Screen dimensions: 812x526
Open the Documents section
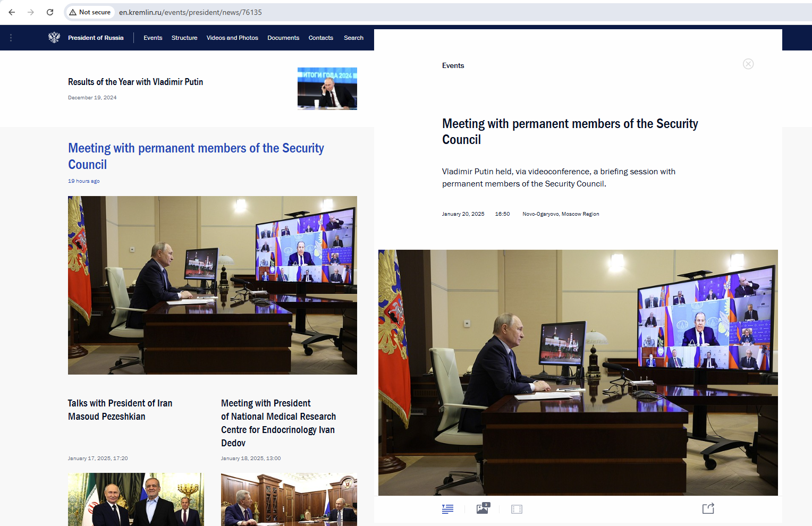pyautogui.click(x=283, y=38)
